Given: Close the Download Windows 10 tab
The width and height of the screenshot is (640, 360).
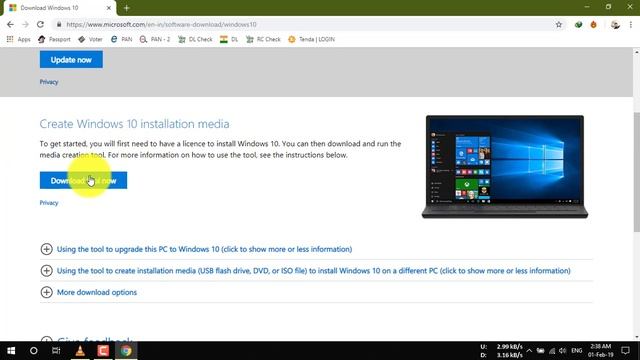Looking at the screenshot, I should pyautogui.click(x=109, y=8).
